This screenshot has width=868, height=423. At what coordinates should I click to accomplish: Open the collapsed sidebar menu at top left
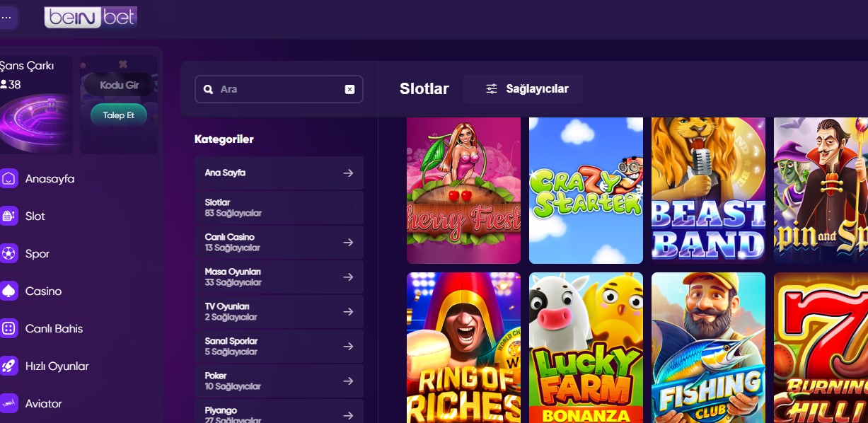(x=8, y=16)
